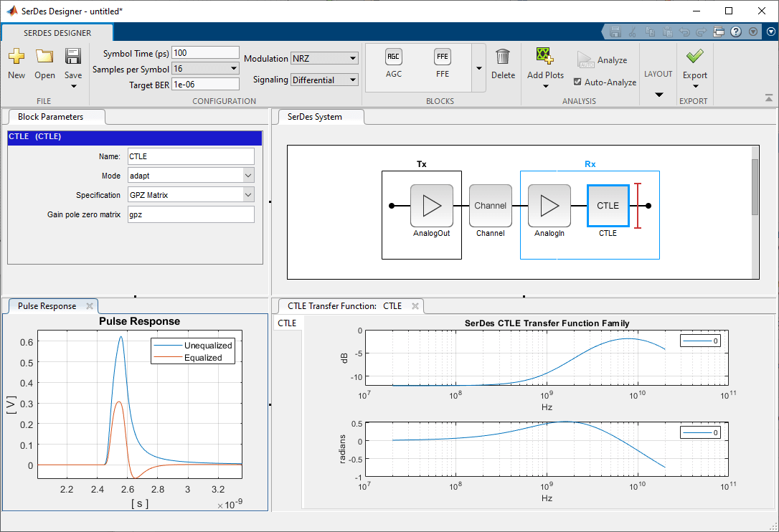The image size is (779, 532).
Task: Select the AnalogOut block
Action: (431, 206)
